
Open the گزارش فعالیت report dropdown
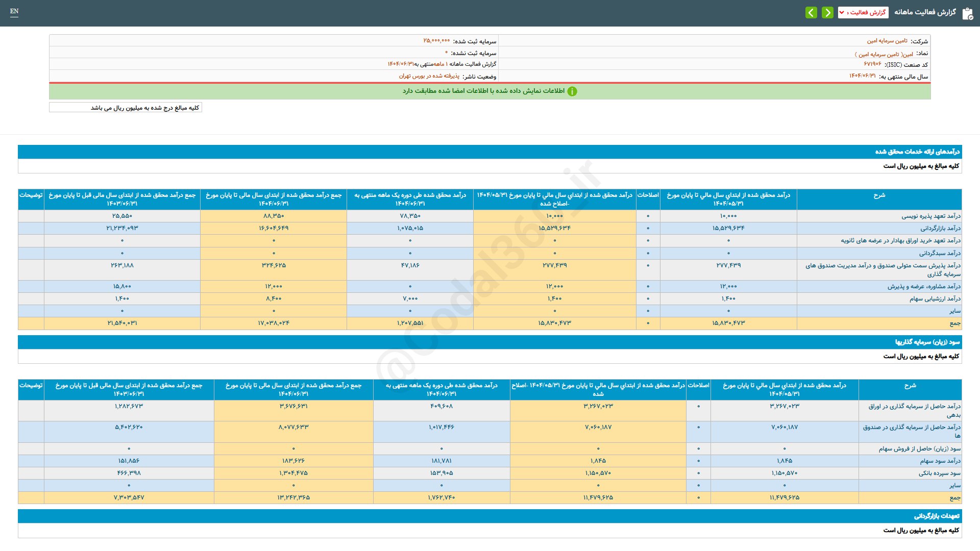[x=863, y=12]
